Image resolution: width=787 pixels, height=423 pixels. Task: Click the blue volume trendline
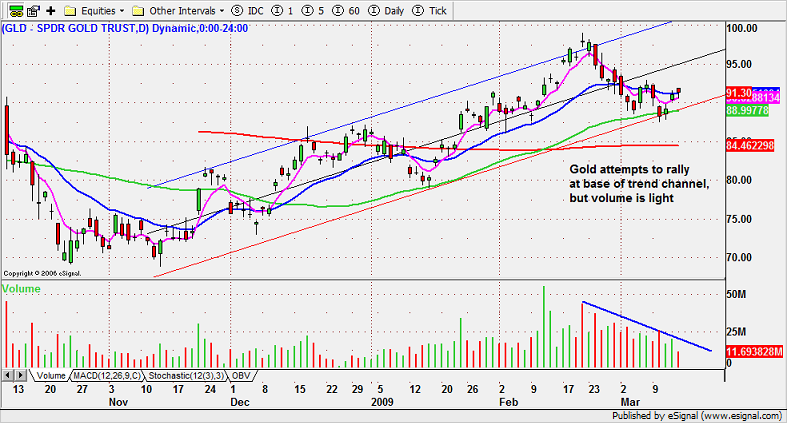646,326
